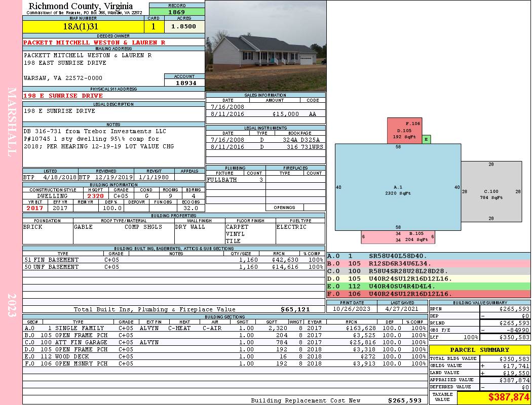The height and width of the screenshot is (405, 532).
Task: Select the 8/11/2016 $15,000 sale entry
Action: 265,114
